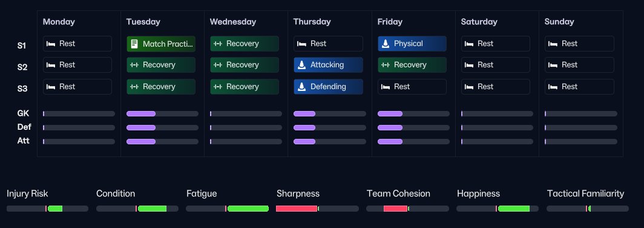644x228 pixels.
Task: Click the Condition indicator bar
Action: (x=137, y=209)
